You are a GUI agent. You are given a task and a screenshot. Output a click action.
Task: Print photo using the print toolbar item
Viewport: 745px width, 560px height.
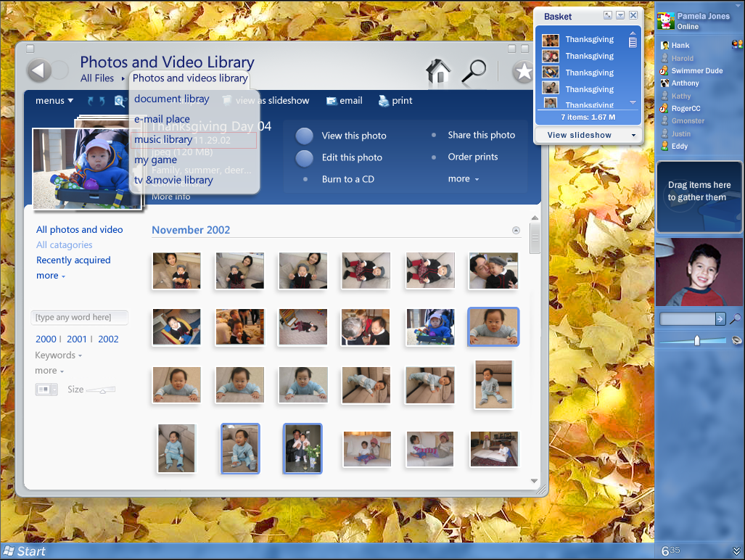(395, 101)
